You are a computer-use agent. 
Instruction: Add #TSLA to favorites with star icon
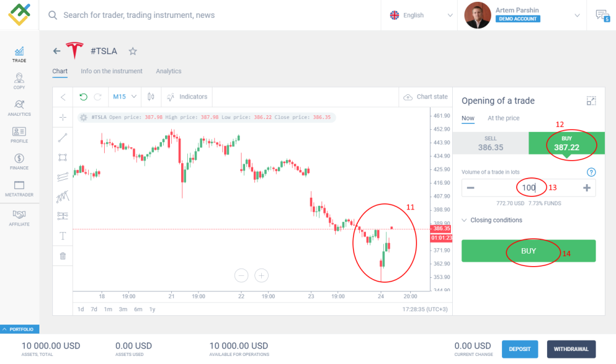(132, 51)
